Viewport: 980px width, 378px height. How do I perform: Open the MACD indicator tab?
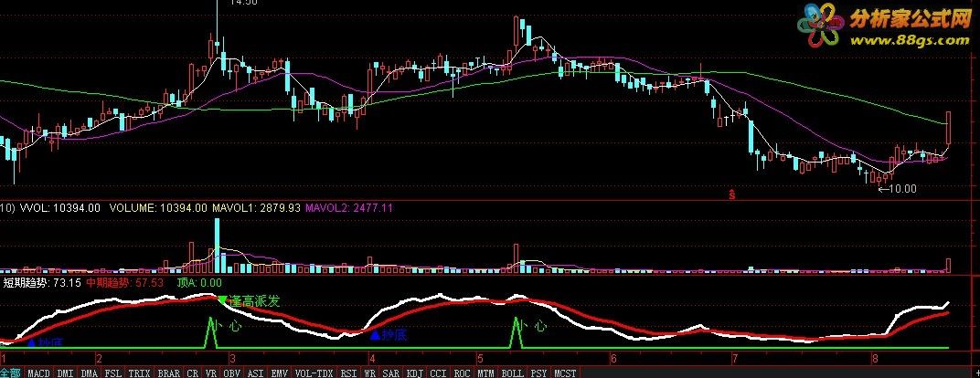pyautogui.click(x=38, y=373)
